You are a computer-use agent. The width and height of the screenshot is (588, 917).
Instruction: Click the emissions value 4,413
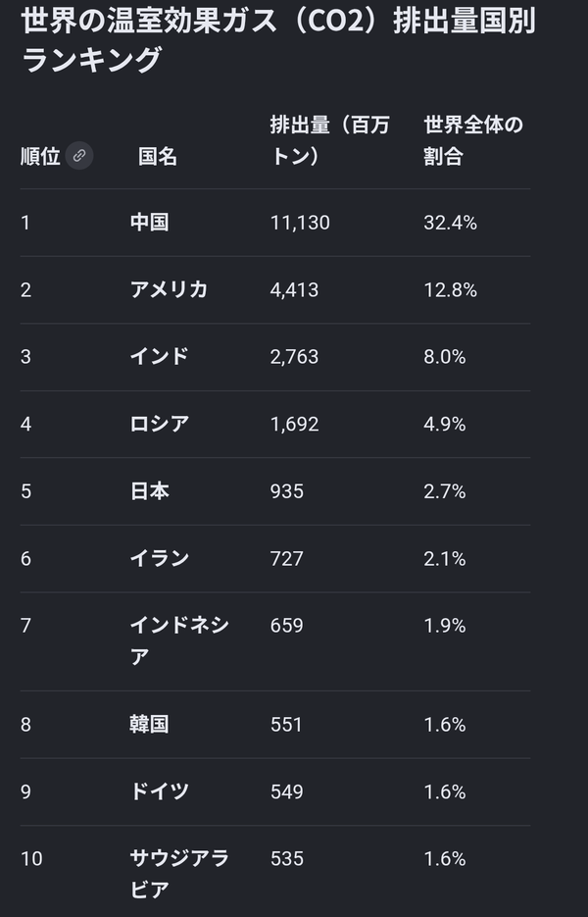pyautogui.click(x=294, y=290)
